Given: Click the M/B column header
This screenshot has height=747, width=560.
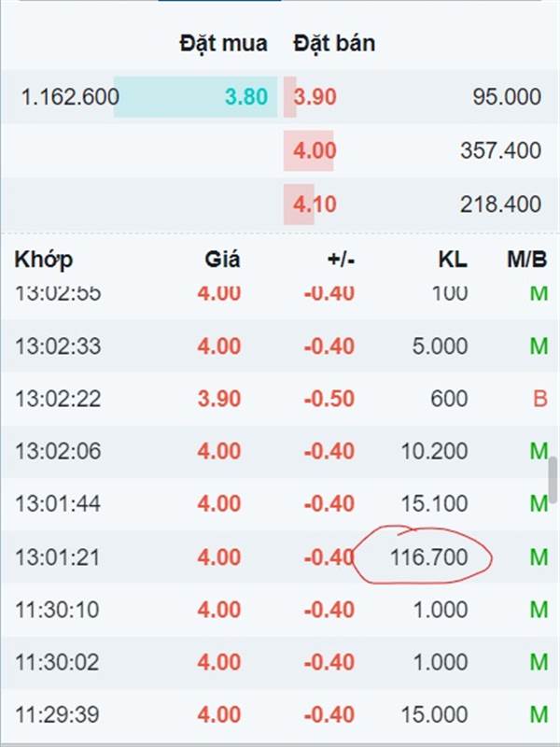Looking at the screenshot, I should (526, 260).
